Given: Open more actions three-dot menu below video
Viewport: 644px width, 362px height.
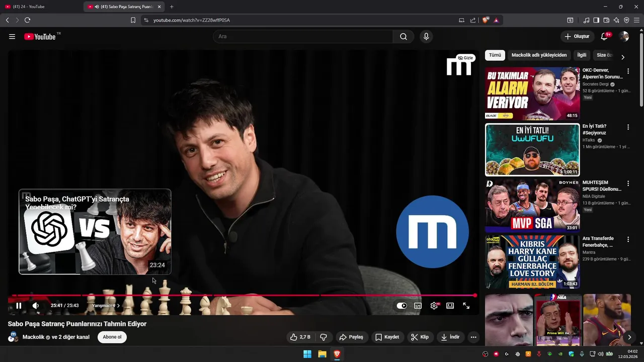Looking at the screenshot, I should (x=473, y=337).
